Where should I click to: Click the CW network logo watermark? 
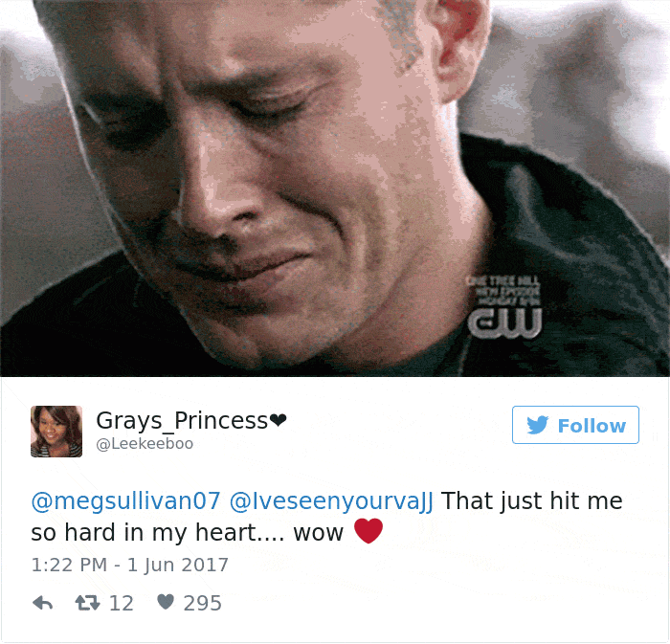[x=504, y=322]
